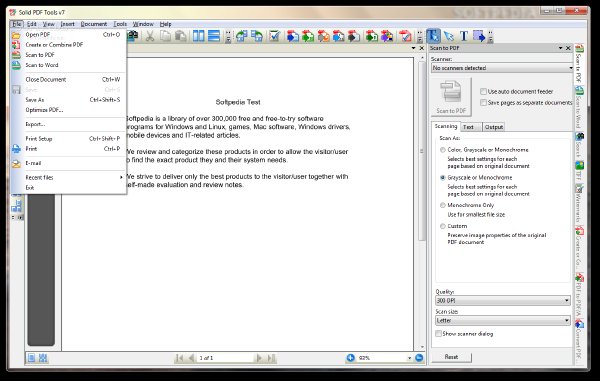Viewport: 600px width, 381px height.
Task: Open the Quality 300 DPI dropdown
Action: point(503,301)
